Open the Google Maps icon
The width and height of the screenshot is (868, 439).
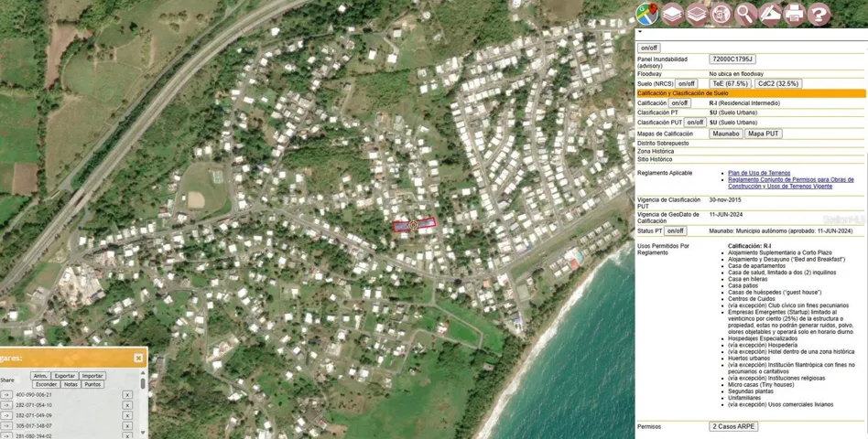pos(648,14)
